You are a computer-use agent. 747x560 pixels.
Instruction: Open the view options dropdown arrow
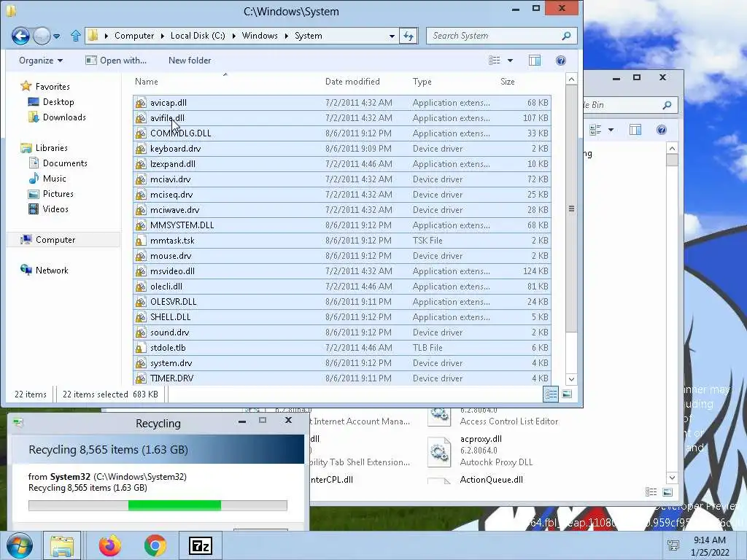[510, 61]
